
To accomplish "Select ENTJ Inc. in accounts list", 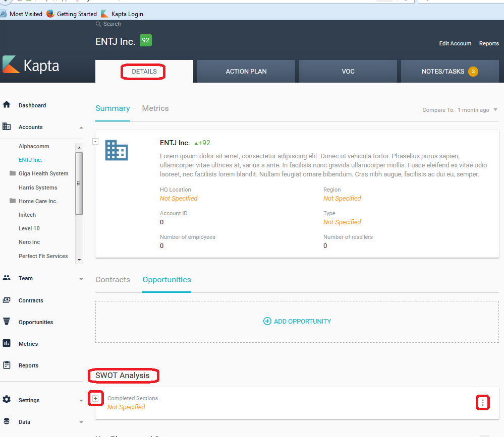I will point(31,160).
